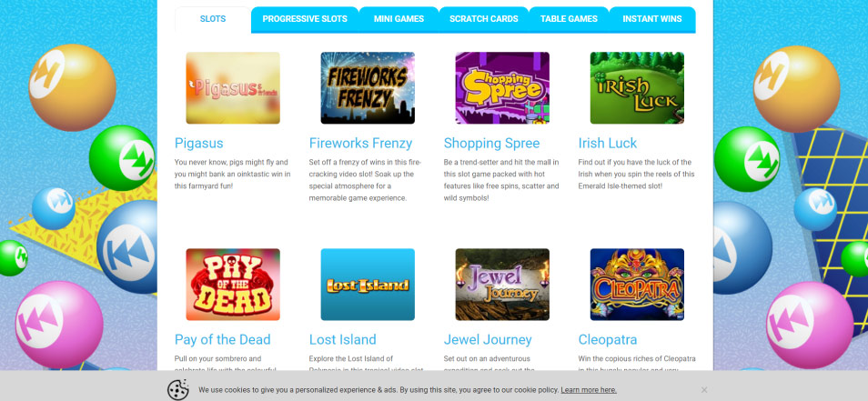Open the Pigasus game thumbnail
The image size is (868, 401).
(x=233, y=88)
